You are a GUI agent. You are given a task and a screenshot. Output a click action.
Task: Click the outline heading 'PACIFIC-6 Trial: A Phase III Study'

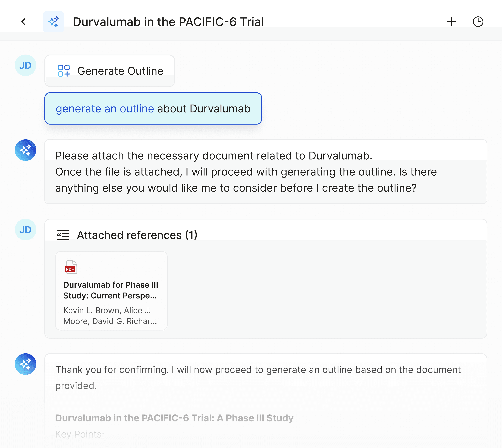217,418
